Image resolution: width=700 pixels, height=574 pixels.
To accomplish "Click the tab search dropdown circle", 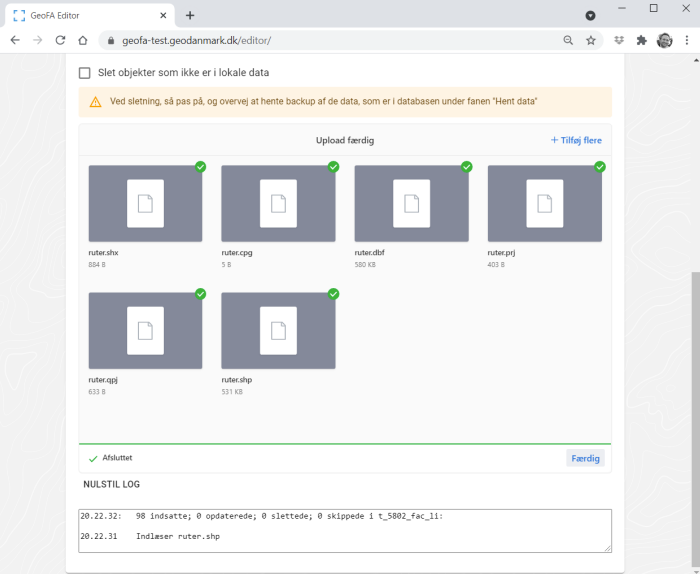I will (590, 16).
